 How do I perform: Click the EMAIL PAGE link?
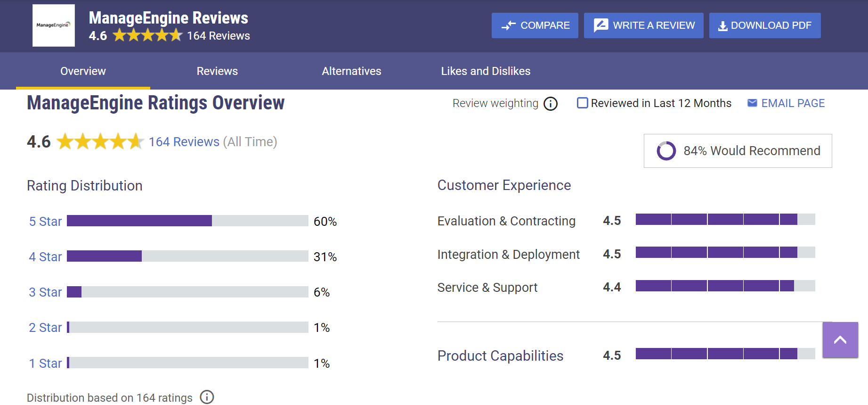(x=793, y=103)
